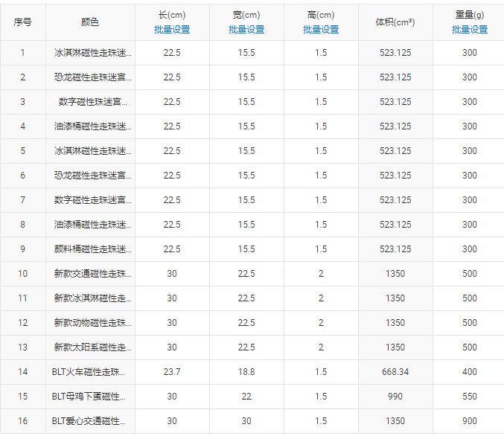Select color name in row 4 油漆桶磁性走珠迷
Viewport: 504px width, 436px height.
click(92, 126)
